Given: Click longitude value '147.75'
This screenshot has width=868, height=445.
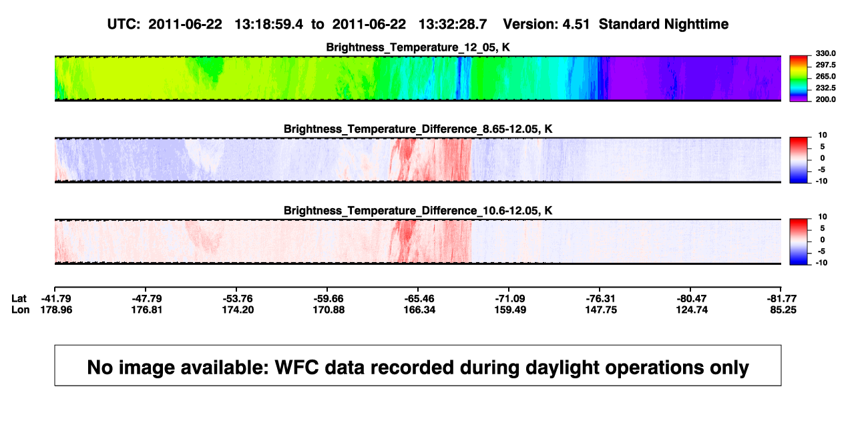Looking at the screenshot, I should tap(600, 310).
